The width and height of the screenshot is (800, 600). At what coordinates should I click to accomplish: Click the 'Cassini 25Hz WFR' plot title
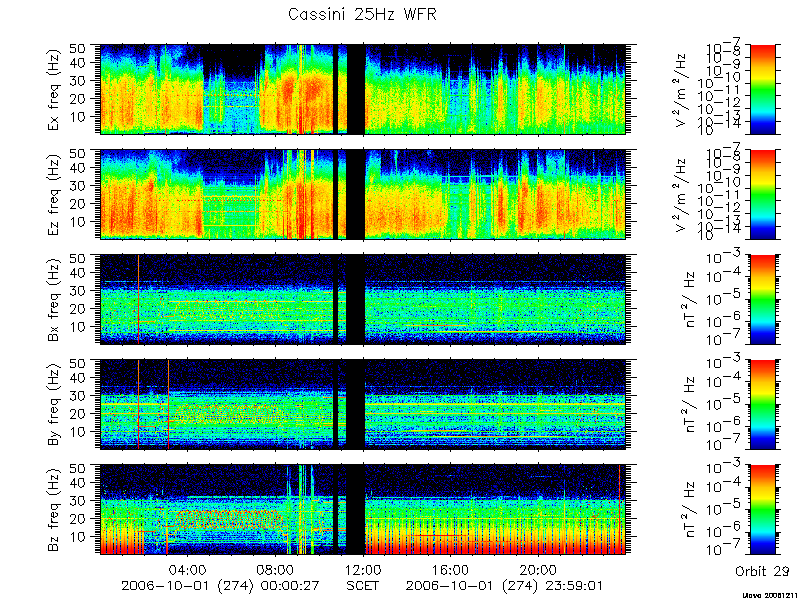[362, 14]
